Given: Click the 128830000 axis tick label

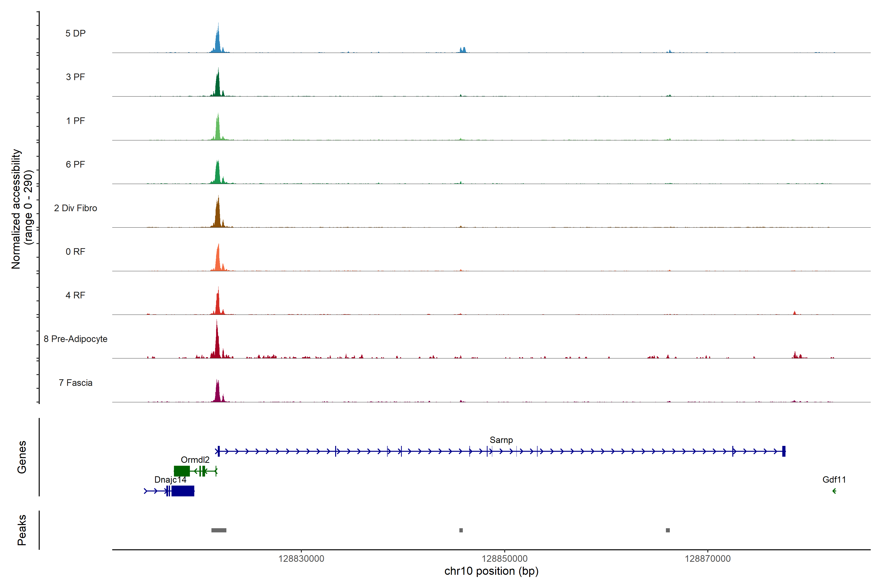Looking at the screenshot, I should pyautogui.click(x=301, y=558).
